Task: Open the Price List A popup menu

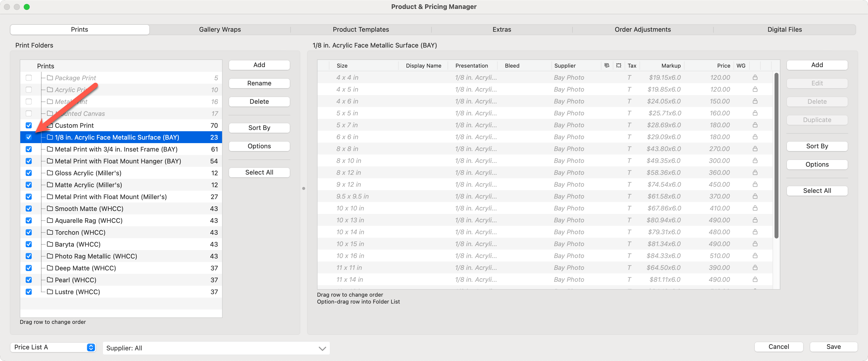Action: pyautogui.click(x=53, y=347)
